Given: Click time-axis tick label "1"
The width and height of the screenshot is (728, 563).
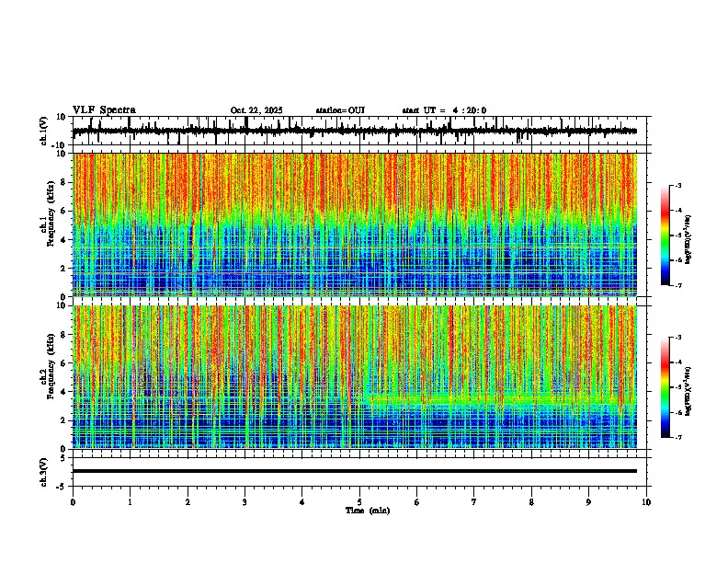Looking at the screenshot, I should 130,502.
